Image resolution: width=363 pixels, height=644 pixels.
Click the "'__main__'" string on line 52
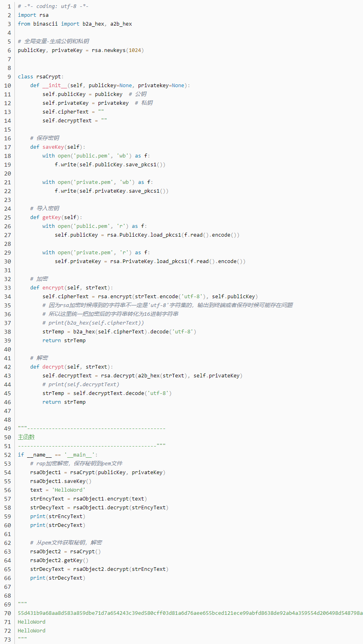[79, 455]
